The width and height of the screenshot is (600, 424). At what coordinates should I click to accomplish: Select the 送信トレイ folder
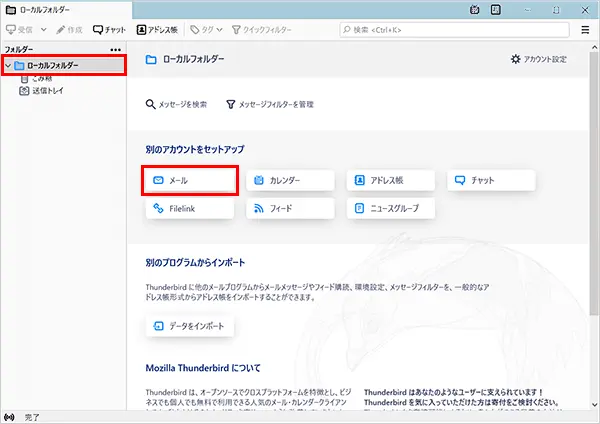coord(41,91)
